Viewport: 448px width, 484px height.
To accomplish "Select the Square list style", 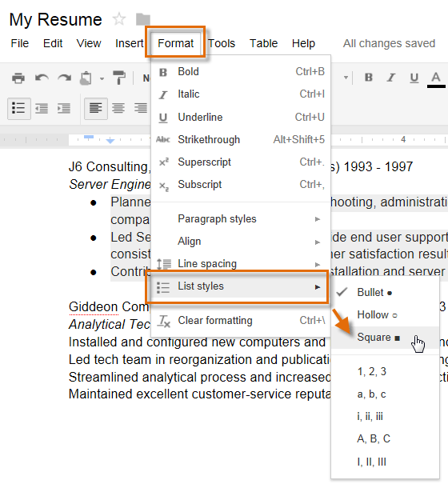I will coord(385,338).
